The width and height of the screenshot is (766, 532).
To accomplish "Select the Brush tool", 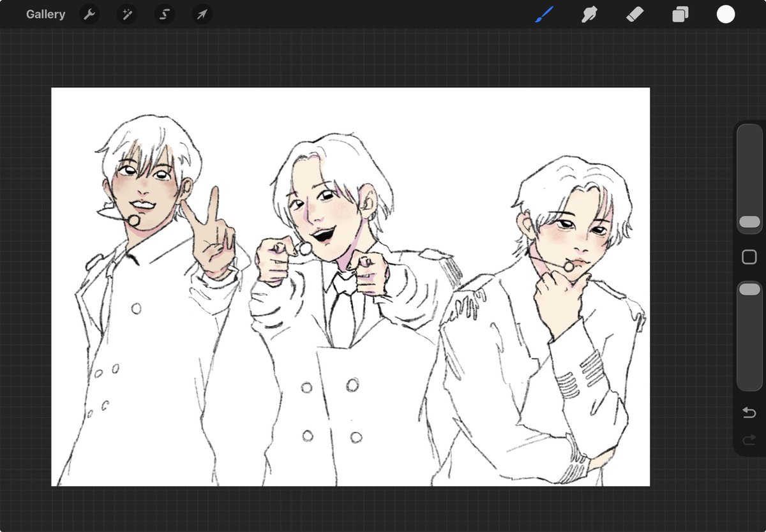I will (544, 14).
